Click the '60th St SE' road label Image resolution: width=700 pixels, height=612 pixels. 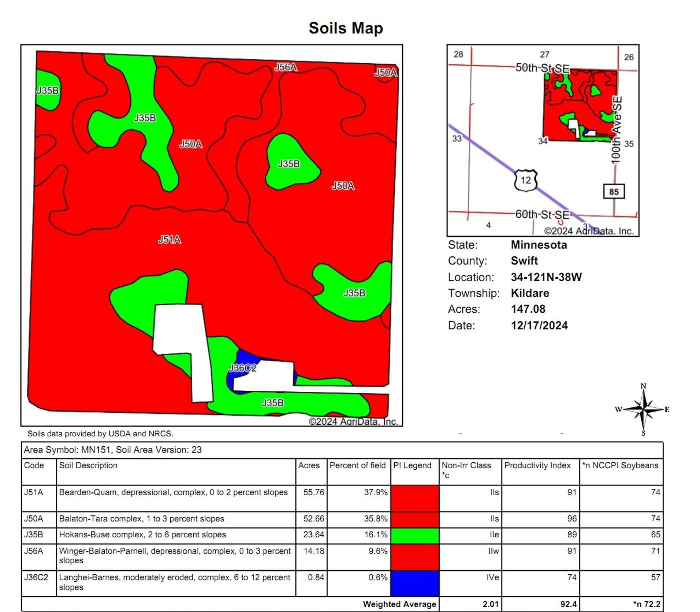point(542,214)
